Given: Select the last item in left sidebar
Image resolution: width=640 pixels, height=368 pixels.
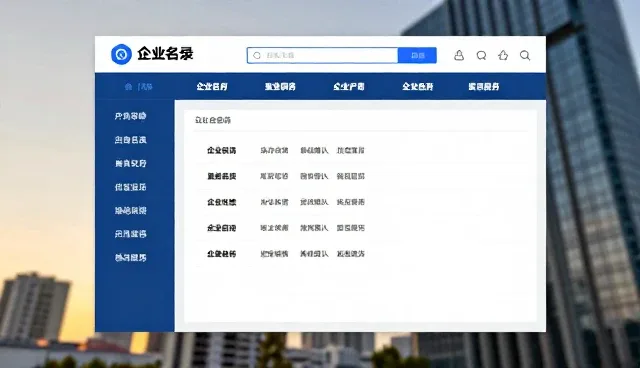Looking at the screenshot, I should pyautogui.click(x=130, y=257).
